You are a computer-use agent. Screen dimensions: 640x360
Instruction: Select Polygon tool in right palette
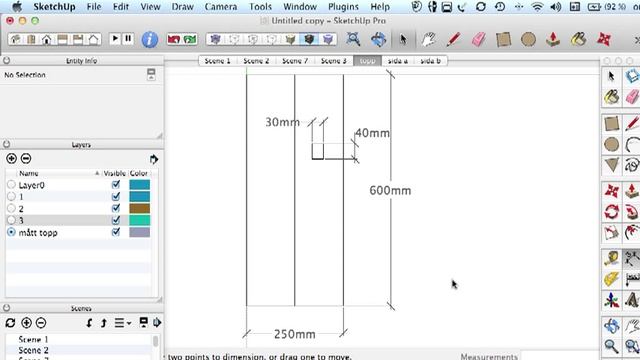[611, 165]
